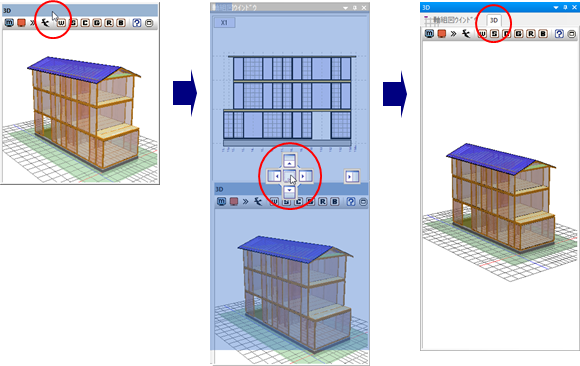Click the dock-to-left arrow guide
Viewport: 580px width, 366px height.
point(274,176)
